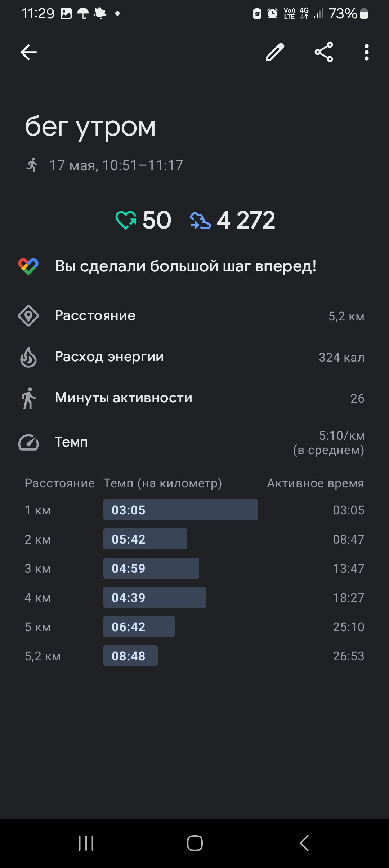
Task: Open the Расстояние 5,2 км row
Action: click(x=194, y=316)
